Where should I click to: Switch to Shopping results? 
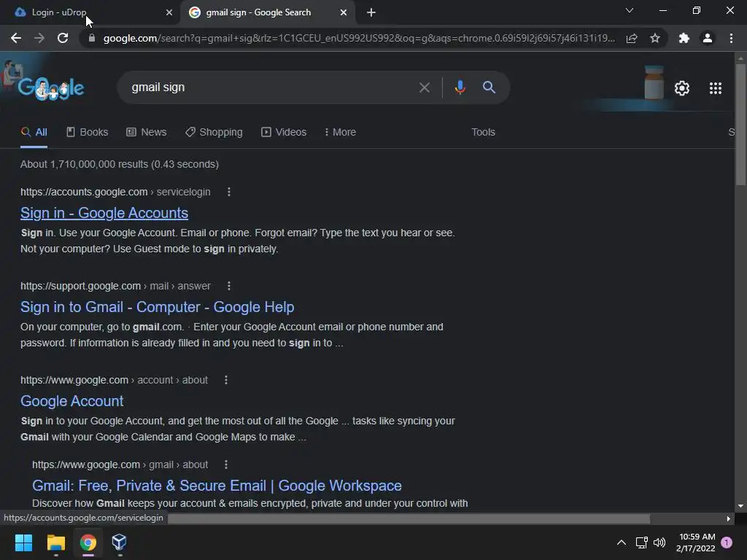[214, 133]
